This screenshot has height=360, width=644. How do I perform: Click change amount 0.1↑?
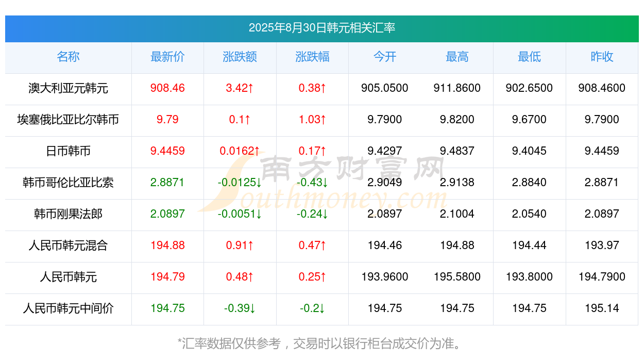240,120
